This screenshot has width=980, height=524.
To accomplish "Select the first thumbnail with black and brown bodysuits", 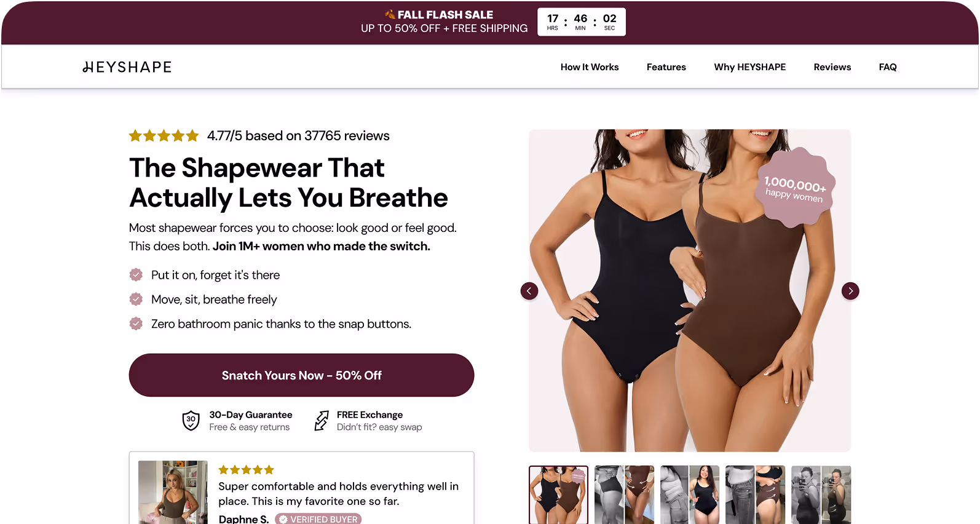I will 558,495.
